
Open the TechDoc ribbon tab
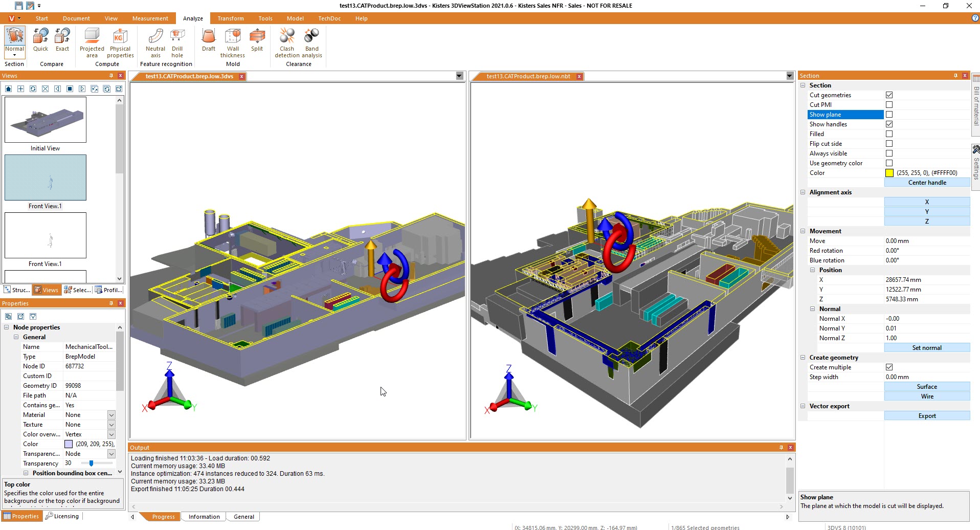click(x=329, y=18)
